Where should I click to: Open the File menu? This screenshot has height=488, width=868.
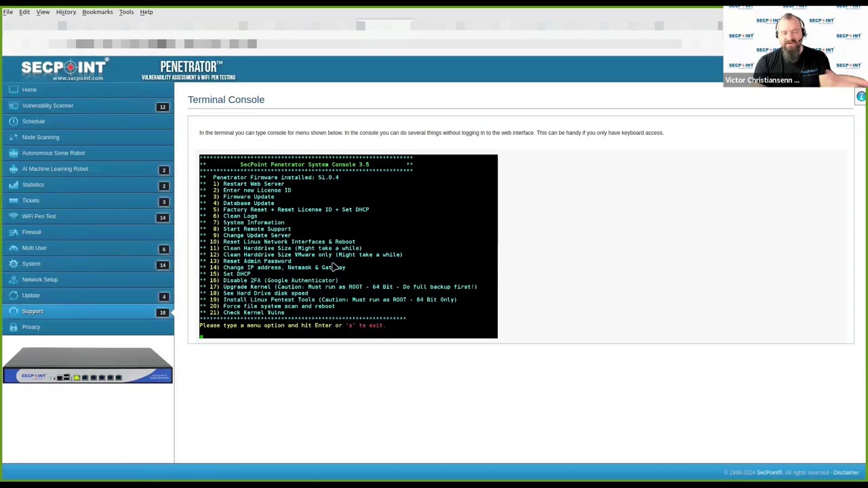click(8, 12)
